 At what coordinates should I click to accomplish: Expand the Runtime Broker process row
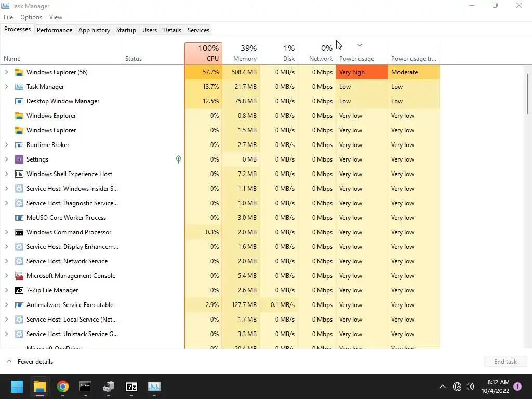[6, 145]
